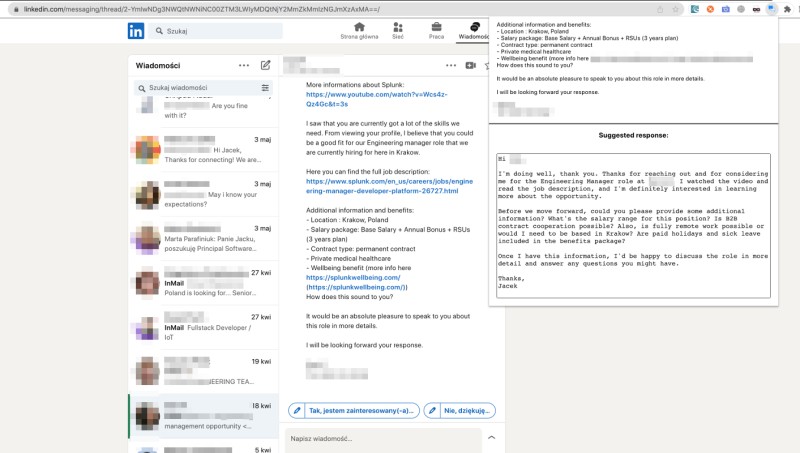800x453 pixels.
Task: Open conversation 'Are you fine with it?'
Action: [204, 110]
